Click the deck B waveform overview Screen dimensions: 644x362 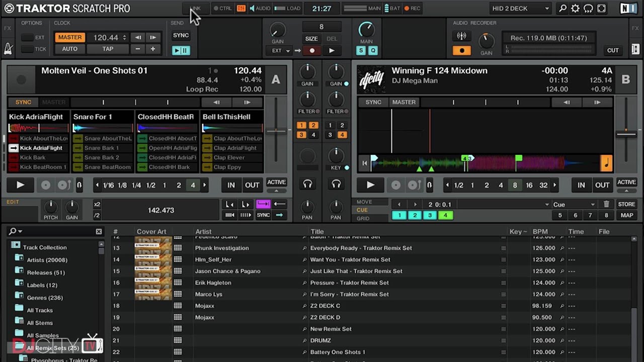[485, 163]
